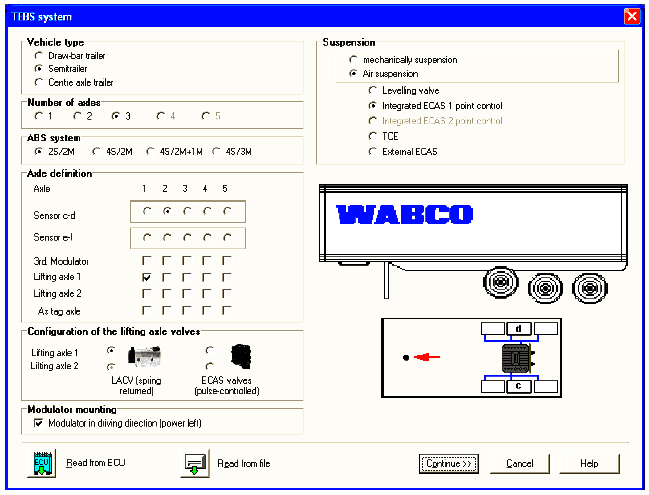Click sensor box c in diagram

point(519,387)
